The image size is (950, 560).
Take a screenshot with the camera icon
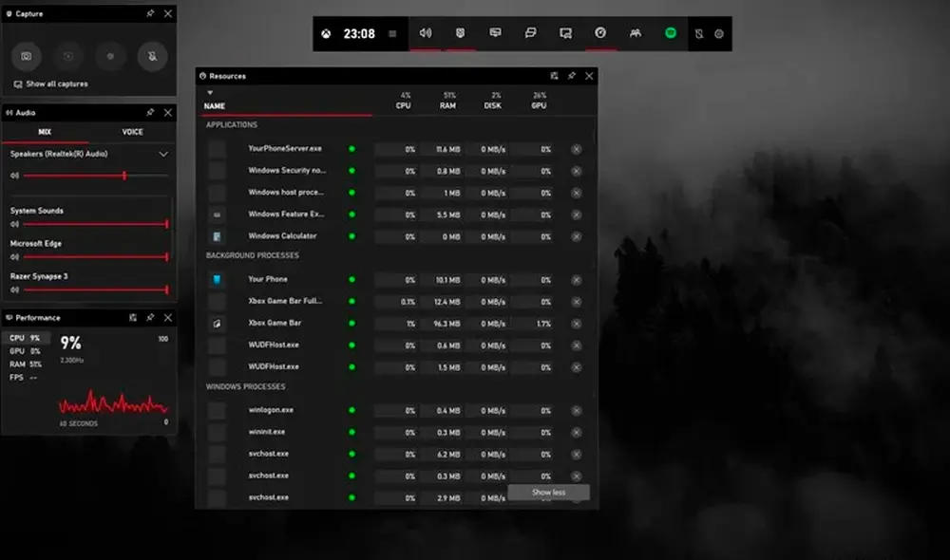coord(27,56)
